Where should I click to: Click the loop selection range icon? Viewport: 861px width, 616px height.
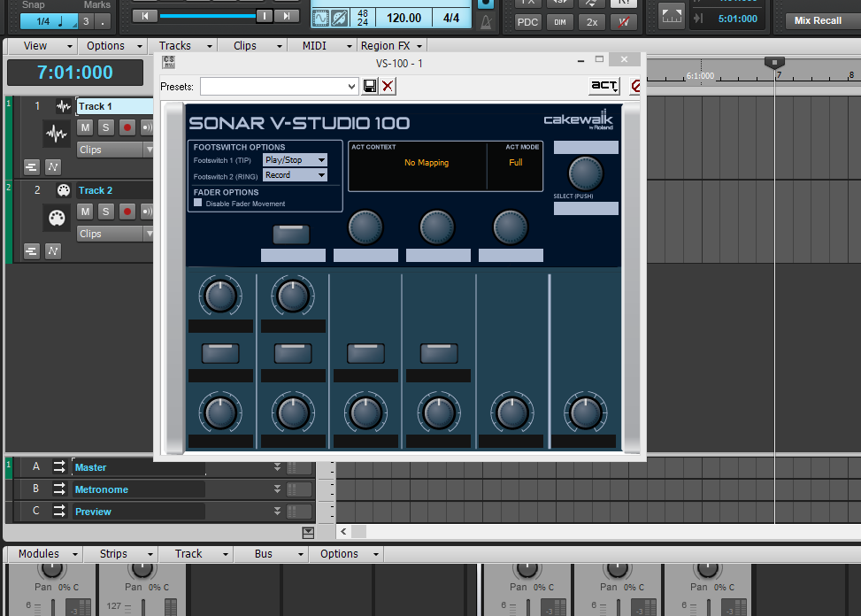point(672,17)
